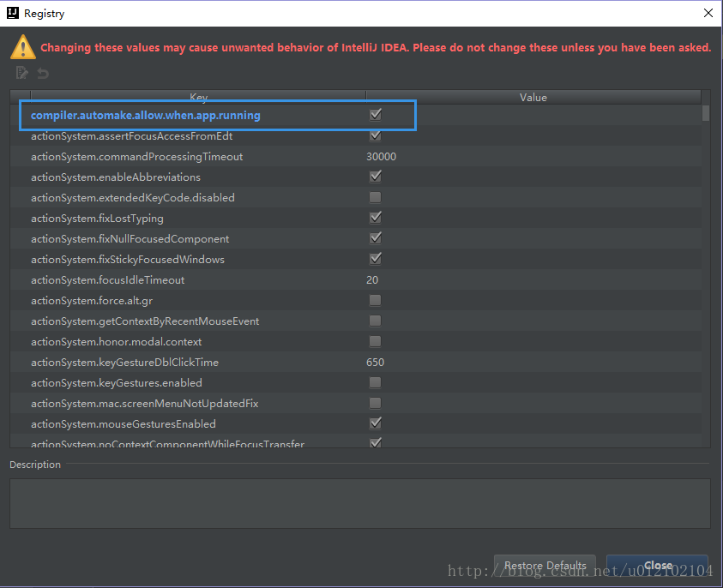Select actionSystem.getContextByRecentMouseEvent key
Image resolution: width=723 pixels, height=588 pixels.
click(145, 321)
